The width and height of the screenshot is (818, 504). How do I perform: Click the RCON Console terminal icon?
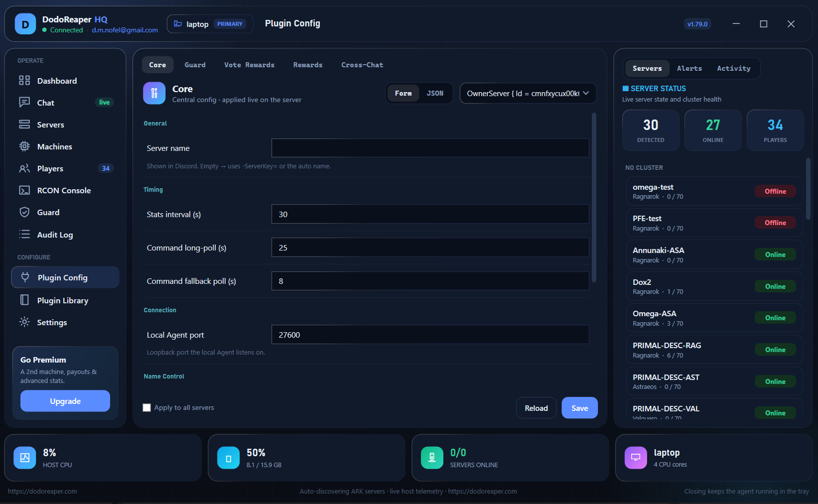tap(24, 190)
